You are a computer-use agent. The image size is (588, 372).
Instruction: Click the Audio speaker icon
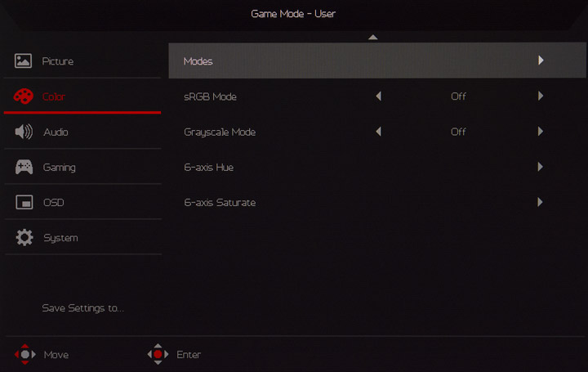[x=24, y=132]
